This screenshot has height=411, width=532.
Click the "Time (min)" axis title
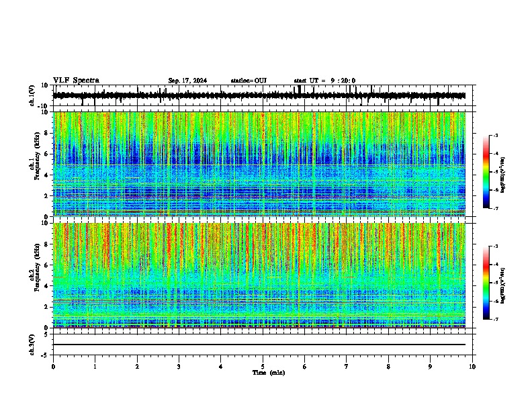[269, 373]
